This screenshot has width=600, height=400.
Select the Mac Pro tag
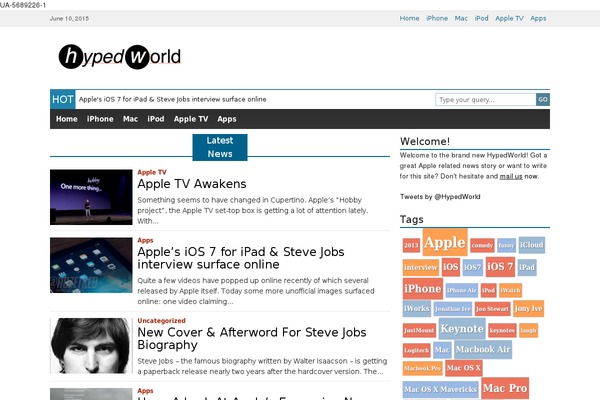505,388
